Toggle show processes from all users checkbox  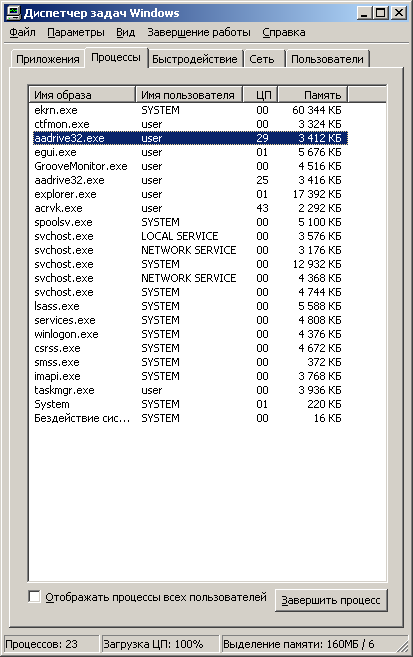pos(34,597)
